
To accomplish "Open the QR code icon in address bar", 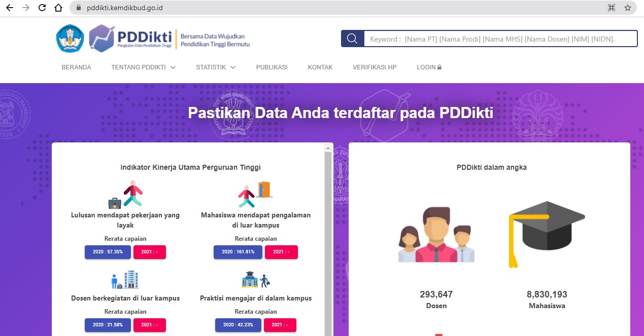I will 612,8.
